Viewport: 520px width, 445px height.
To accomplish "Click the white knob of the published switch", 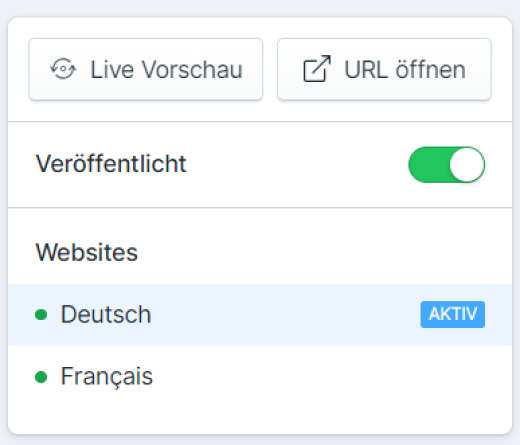I will (467, 165).
